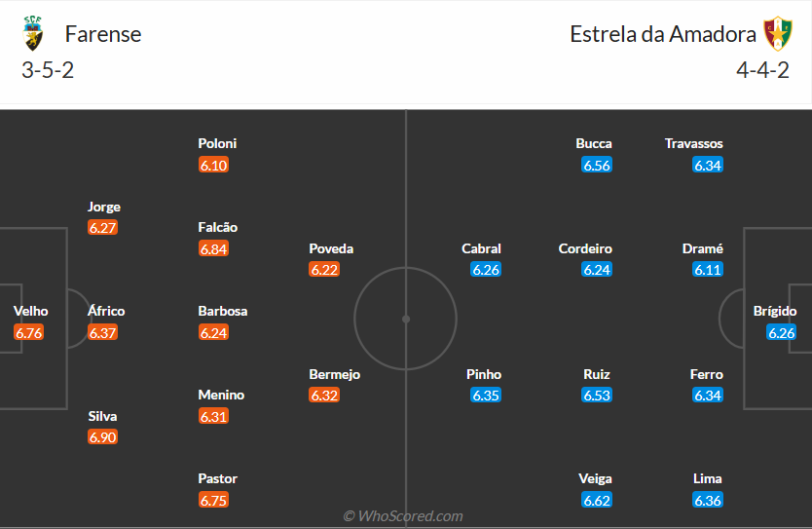This screenshot has width=812, height=529.
Task: Click Áfrico's 6.37 rating badge
Action: click(102, 333)
